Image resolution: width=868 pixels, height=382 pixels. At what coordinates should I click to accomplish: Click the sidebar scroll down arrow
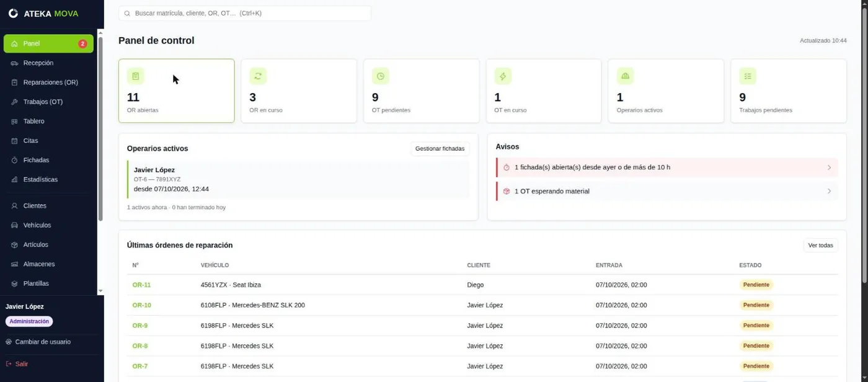100,291
